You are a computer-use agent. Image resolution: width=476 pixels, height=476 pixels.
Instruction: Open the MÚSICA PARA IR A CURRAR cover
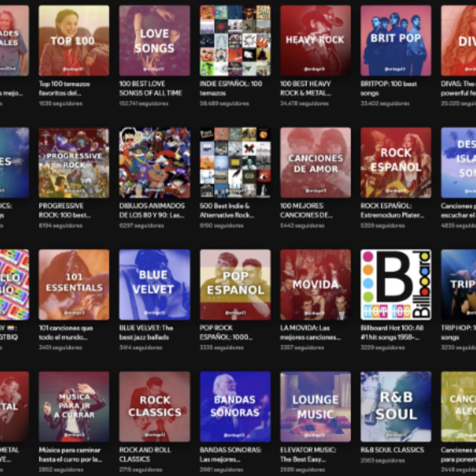(74, 406)
